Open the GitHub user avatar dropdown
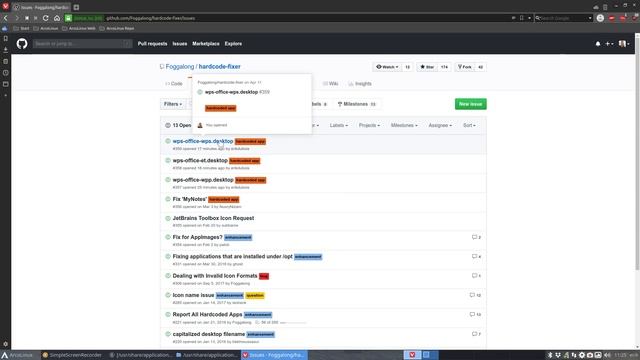The image size is (640, 360). (624, 44)
